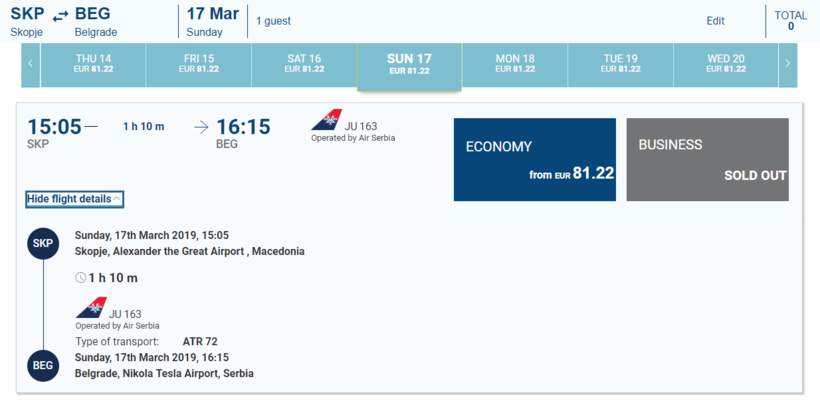The width and height of the screenshot is (820, 403).
Task: Select the TUE 19 date tab
Action: [620, 64]
